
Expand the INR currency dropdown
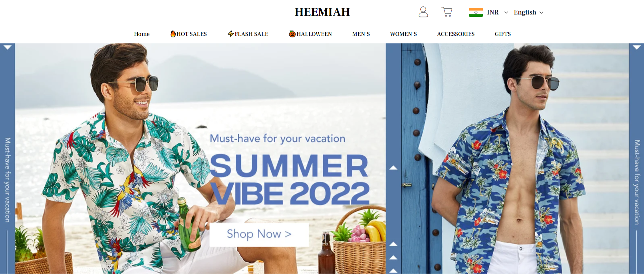(x=498, y=12)
